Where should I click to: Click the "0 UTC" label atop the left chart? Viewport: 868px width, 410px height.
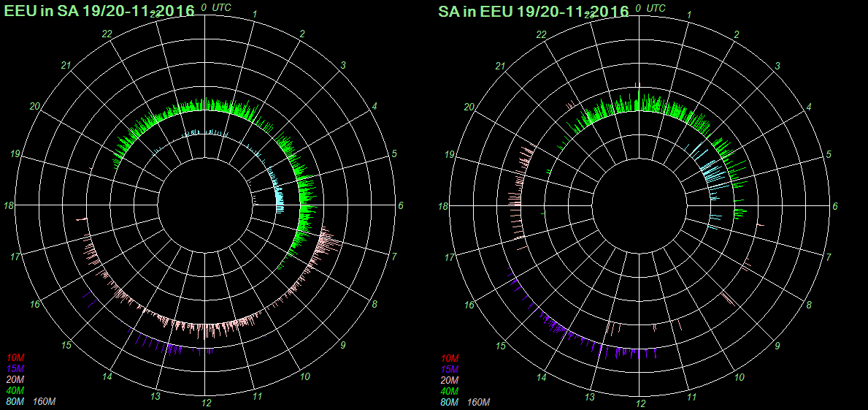218,7
